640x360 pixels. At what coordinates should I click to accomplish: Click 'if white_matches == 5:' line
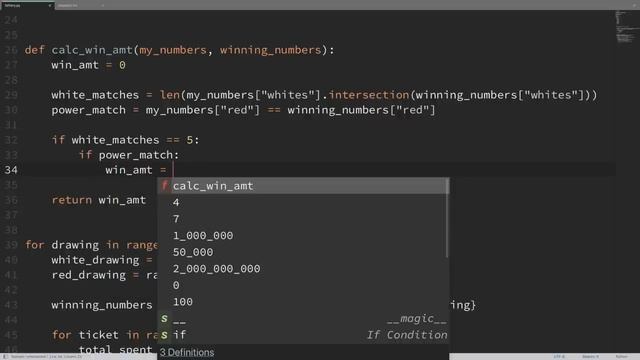(x=125, y=140)
